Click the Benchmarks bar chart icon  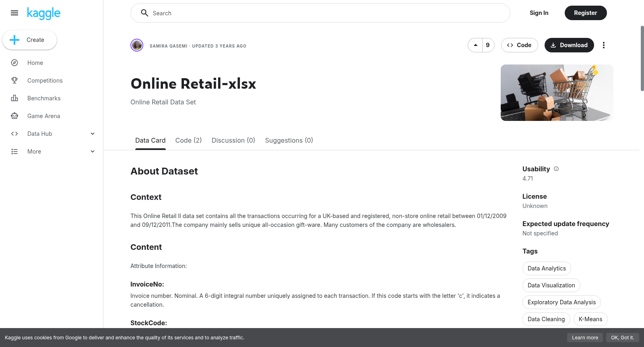pyautogui.click(x=14, y=98)
